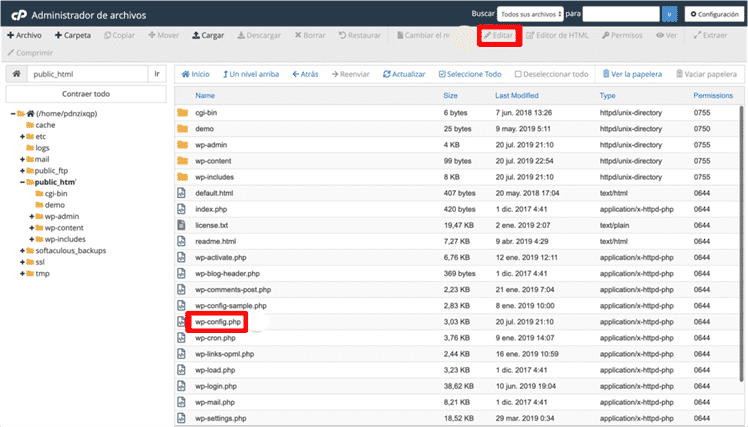
Task: Expand softaculous_backups in the tree
Action: (22, 250)
